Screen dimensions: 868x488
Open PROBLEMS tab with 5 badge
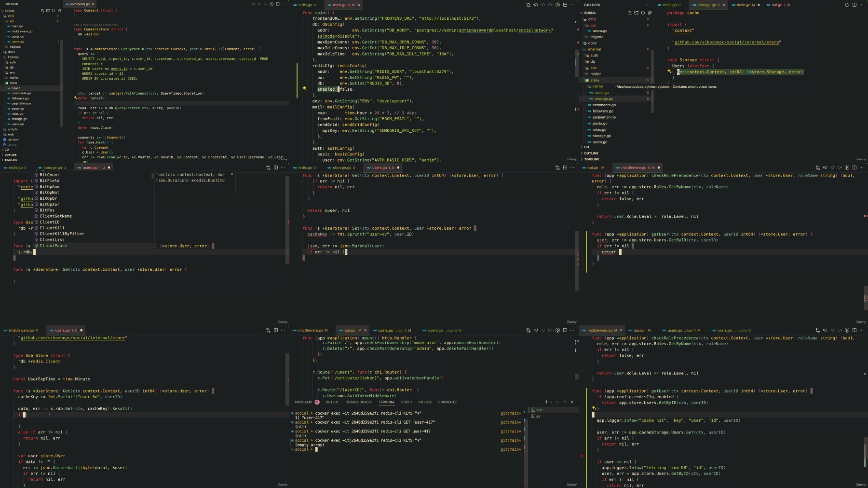pyautogui.click(x=307, y=402)
